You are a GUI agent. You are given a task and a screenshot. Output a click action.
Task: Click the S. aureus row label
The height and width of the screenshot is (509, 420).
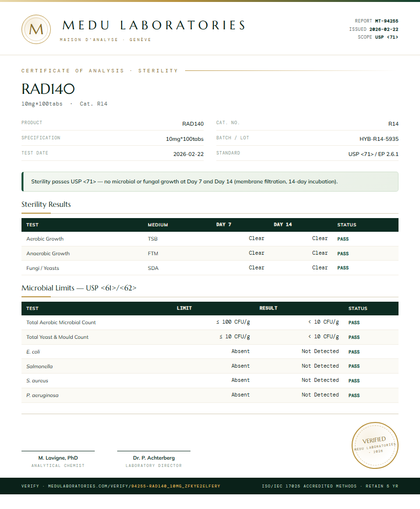tap(37, 381)
